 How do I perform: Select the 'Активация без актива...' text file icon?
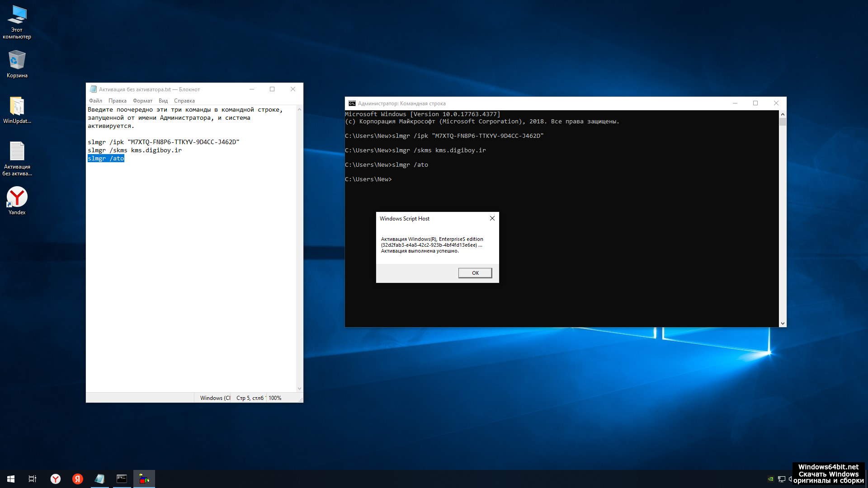[x=17, y=158]
